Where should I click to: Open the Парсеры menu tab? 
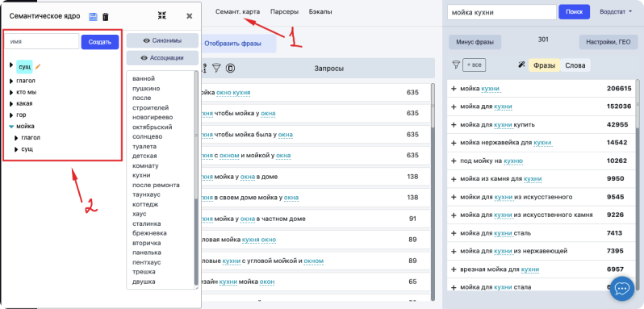284,12
